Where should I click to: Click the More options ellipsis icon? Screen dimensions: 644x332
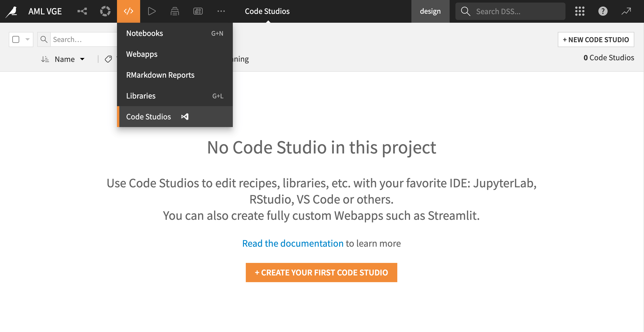pyautogui.click(x=221, y=11)
